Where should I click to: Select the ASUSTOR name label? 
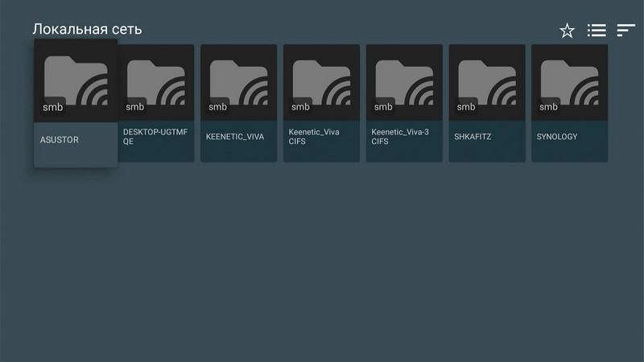[60, 139]
